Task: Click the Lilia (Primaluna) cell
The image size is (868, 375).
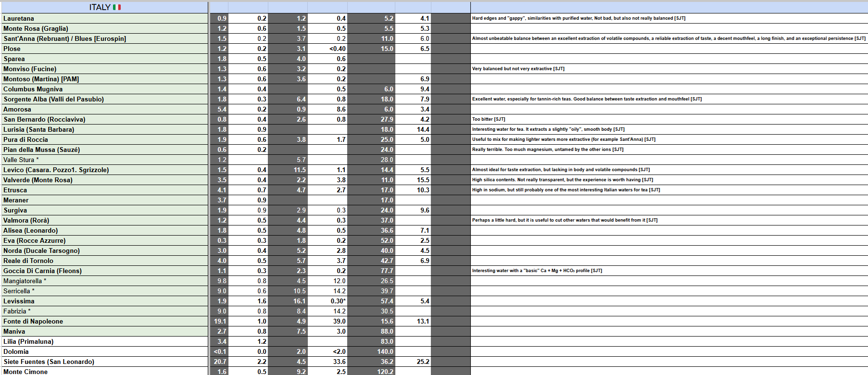Action: (104, 341)
